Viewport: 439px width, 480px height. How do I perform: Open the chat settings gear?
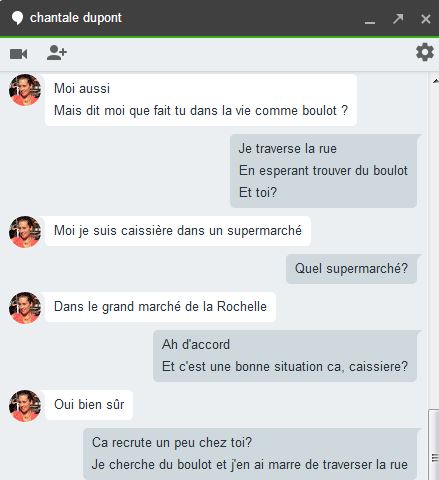(425, 52)
